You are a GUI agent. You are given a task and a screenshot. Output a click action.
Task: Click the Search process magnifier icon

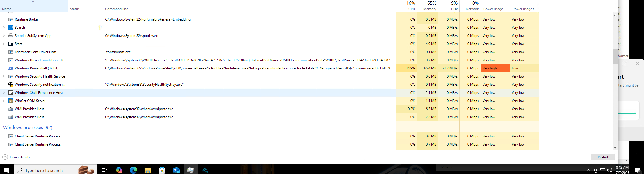coord(11,28)
